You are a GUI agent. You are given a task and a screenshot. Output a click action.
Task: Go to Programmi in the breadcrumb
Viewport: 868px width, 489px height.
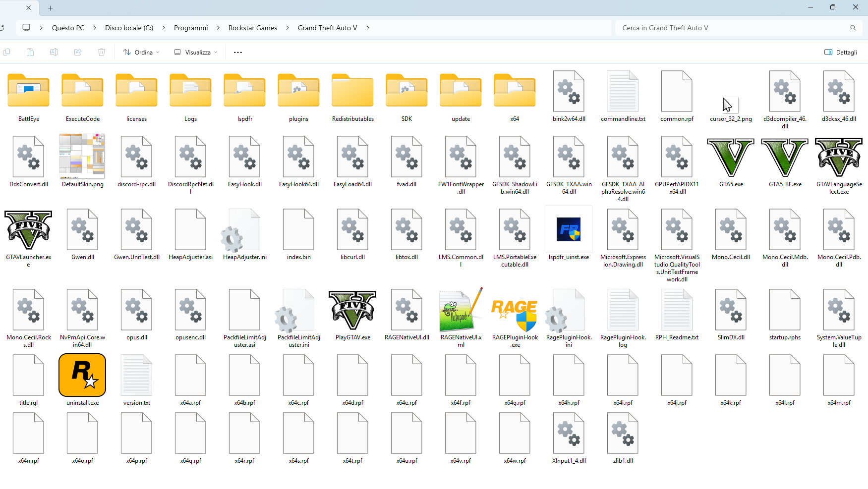191,28
